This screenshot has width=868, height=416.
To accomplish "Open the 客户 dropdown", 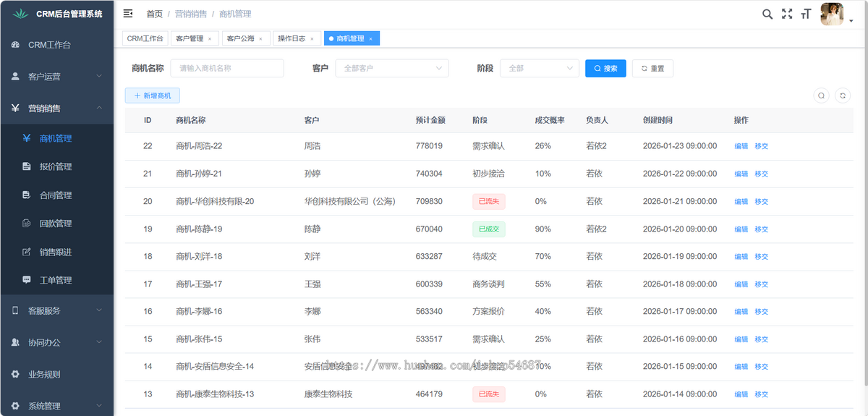I will coord(392,68).
